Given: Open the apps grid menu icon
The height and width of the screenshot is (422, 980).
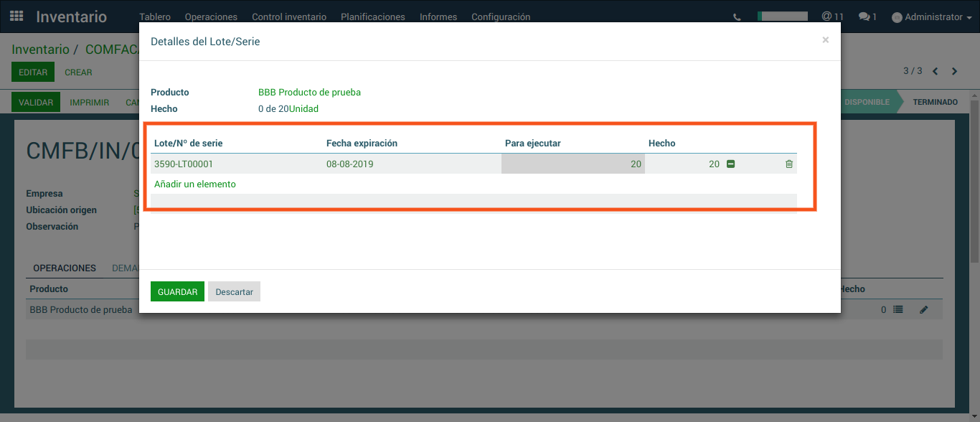Looking at the screenshot, I should (x=17, y=17).
